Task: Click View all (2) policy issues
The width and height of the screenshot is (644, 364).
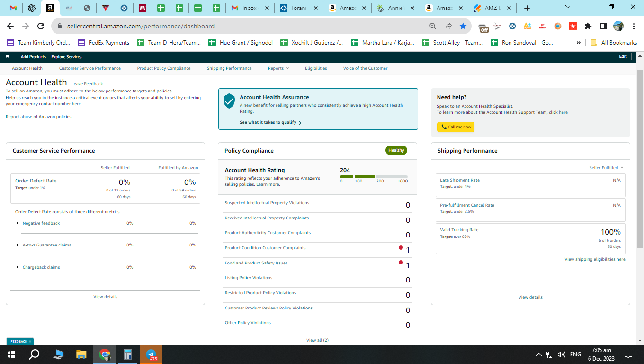Action: click(x=317, y=340)
